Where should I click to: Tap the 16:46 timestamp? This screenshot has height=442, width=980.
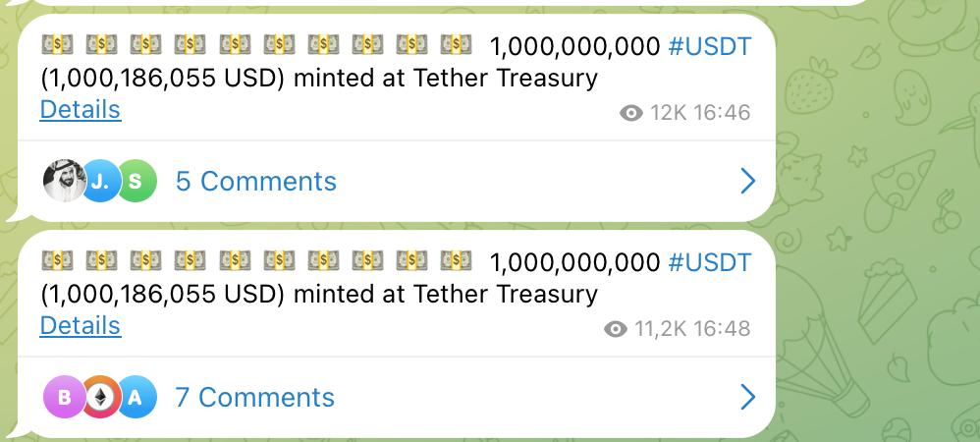pyautogui.click(x=722, y=113)
